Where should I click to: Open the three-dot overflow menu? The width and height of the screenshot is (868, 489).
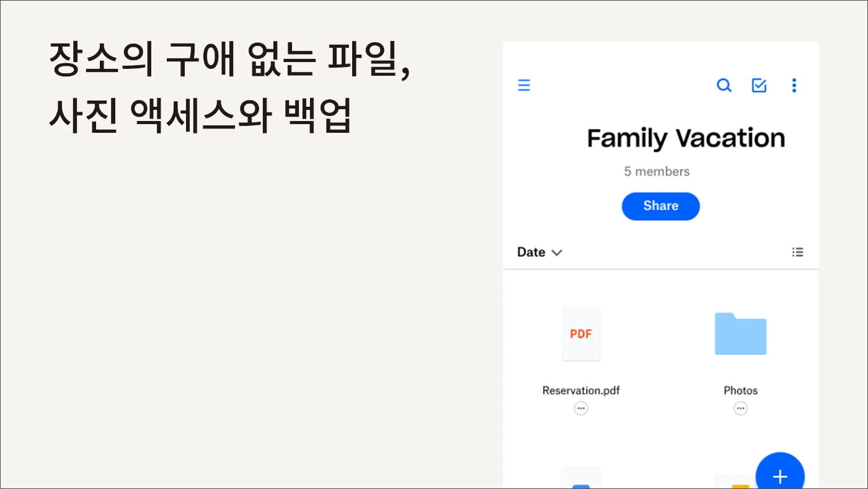tap(794, 85)
